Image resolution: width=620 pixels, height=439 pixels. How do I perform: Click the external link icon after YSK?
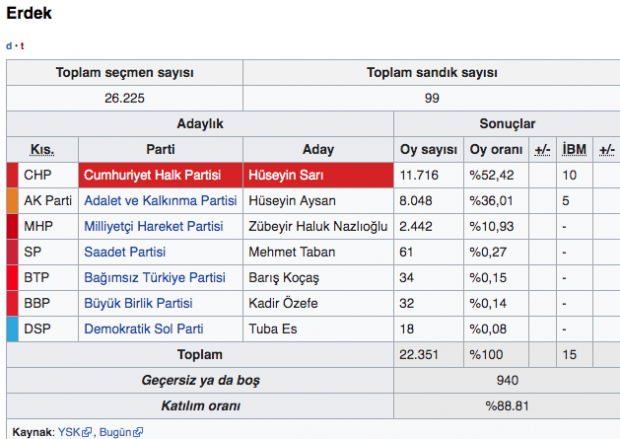88,432
